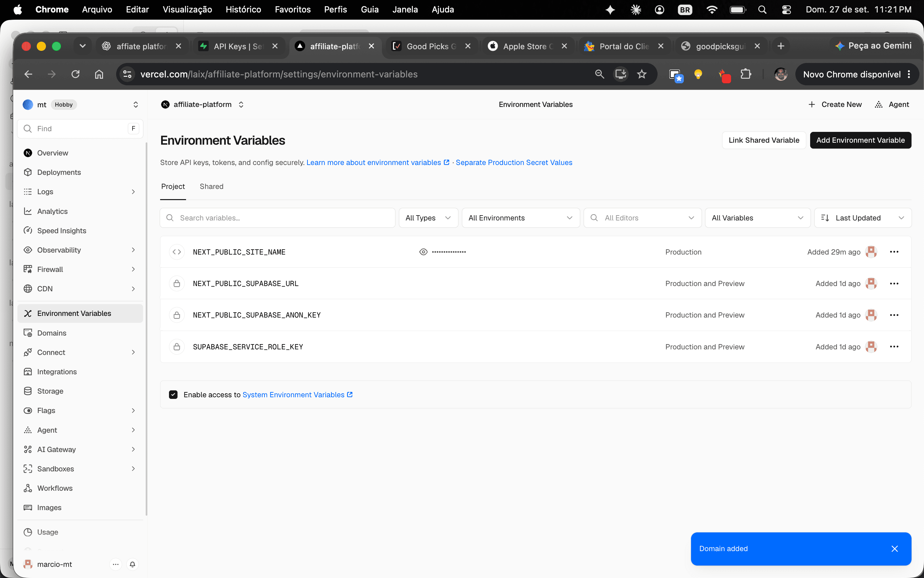Toggle Enable access to System Environment Variables checkbox
Screen dimensions: 924x578
pos(173,395)
